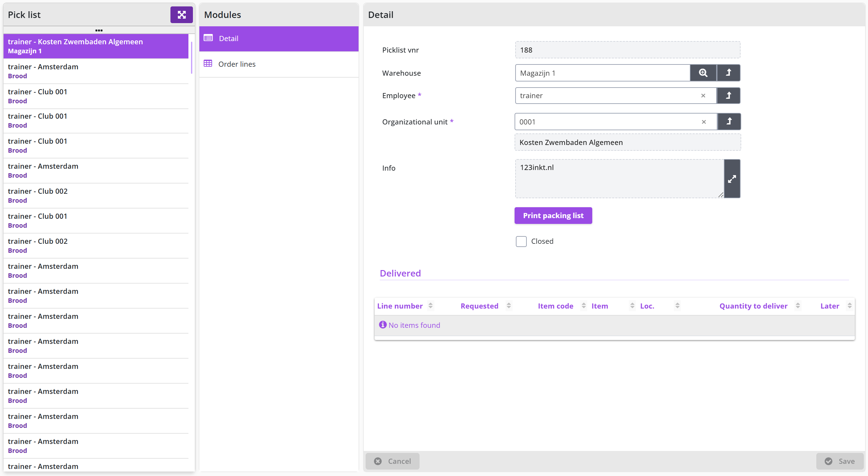
Task: Clear the Employee field with its X
Action: [703, 96]
